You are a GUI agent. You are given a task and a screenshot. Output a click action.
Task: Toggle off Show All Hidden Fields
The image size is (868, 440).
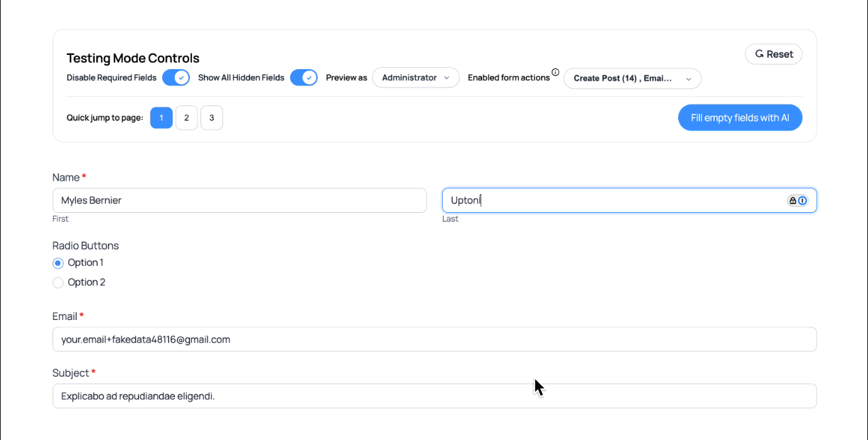304,77
